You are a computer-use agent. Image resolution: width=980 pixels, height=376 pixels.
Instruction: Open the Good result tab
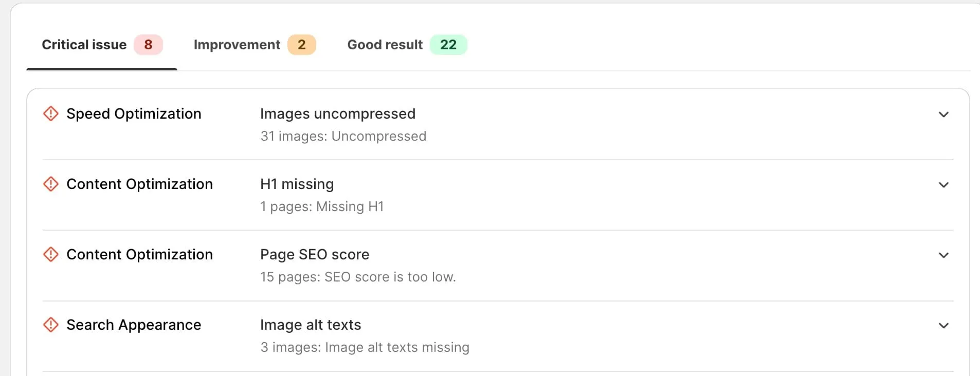point(385,45)
